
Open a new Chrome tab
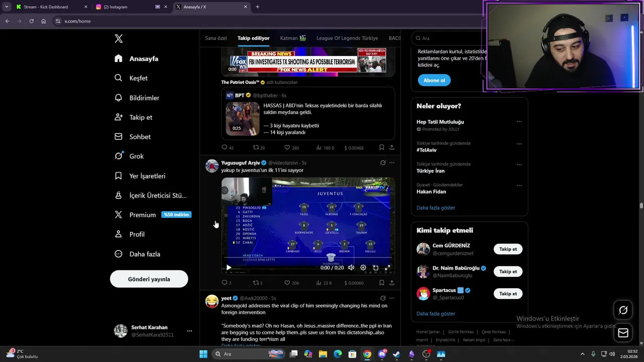(258, 7)
